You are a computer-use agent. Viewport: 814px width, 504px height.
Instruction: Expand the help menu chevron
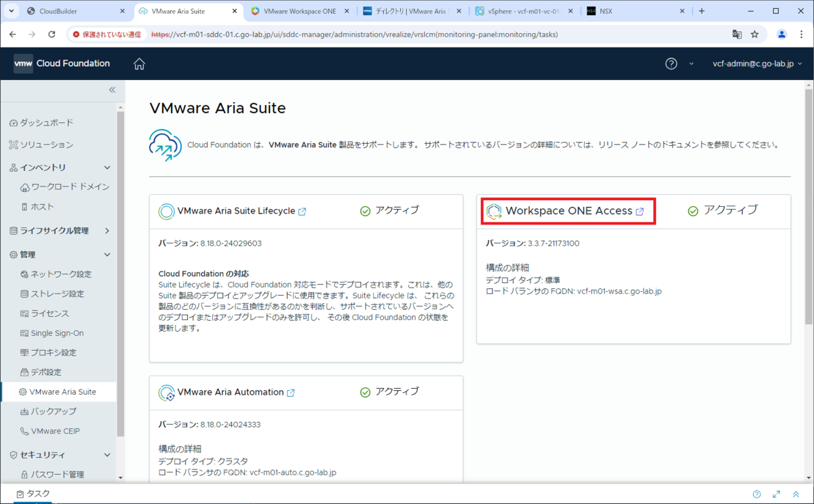pyautogui.click(x=691, y=64)
